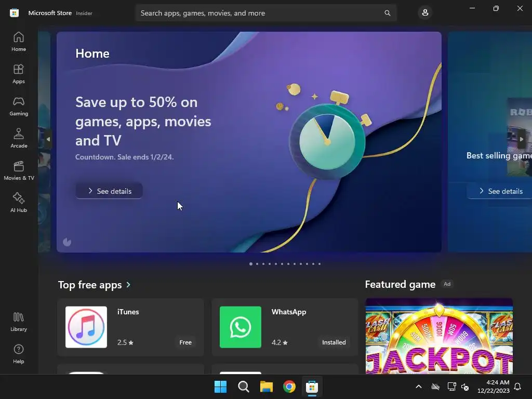The image size is (532, 399).
Task: Pause carousel autoplay indicator icon
Action: click(x=67, y=242)
